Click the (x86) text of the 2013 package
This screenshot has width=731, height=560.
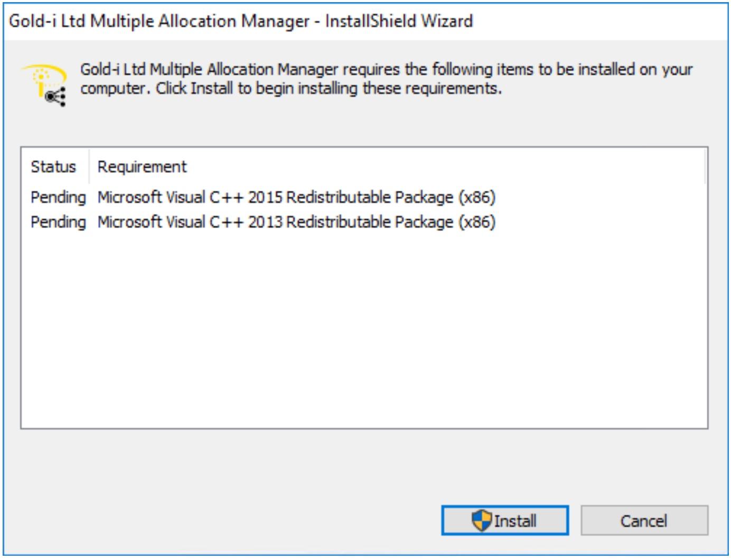pos(476,222)
